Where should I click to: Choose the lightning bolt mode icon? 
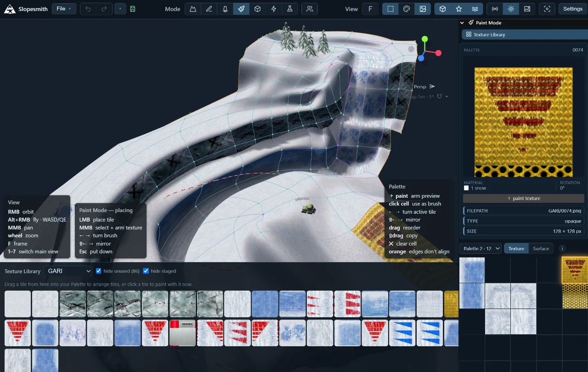click(x=274, y=9)
